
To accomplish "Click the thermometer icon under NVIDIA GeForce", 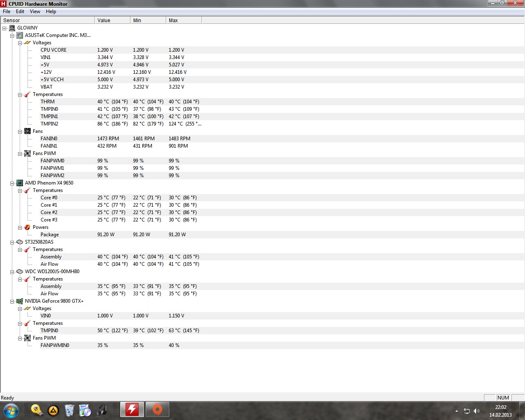I will tap(27, 323).
